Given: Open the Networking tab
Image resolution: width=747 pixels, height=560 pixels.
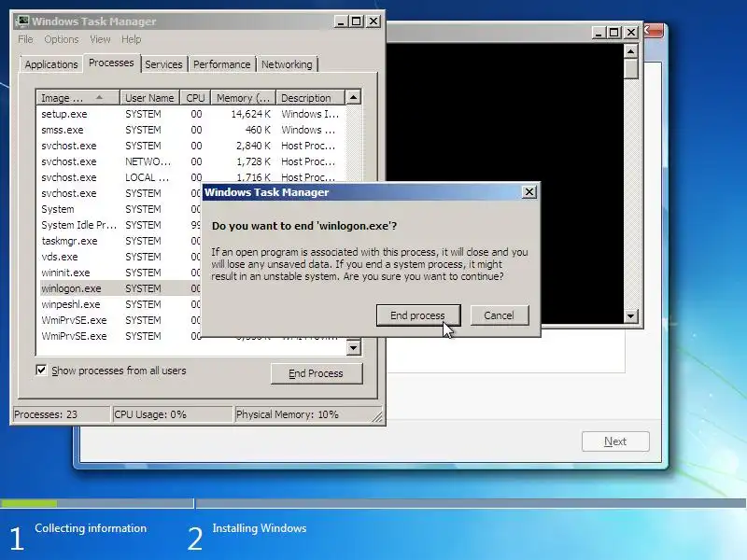Looking at the screenshot, I should coord(287,64).
